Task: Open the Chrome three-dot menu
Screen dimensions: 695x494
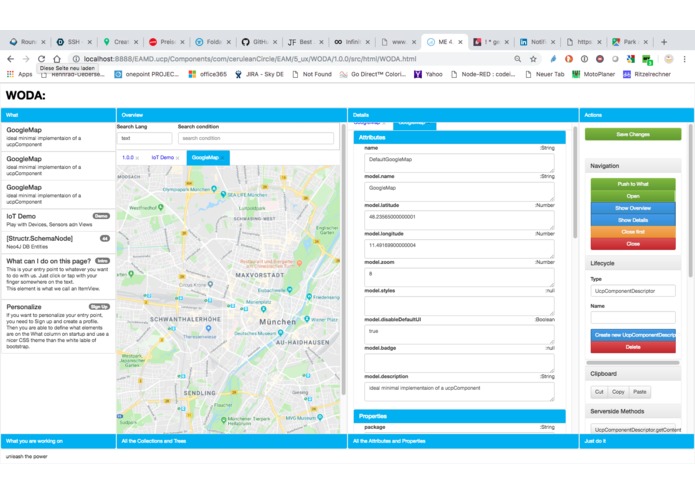Action: point(684,58)
